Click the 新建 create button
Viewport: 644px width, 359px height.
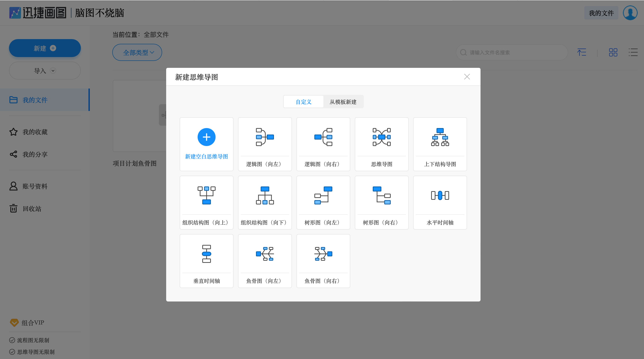[45, 48]
